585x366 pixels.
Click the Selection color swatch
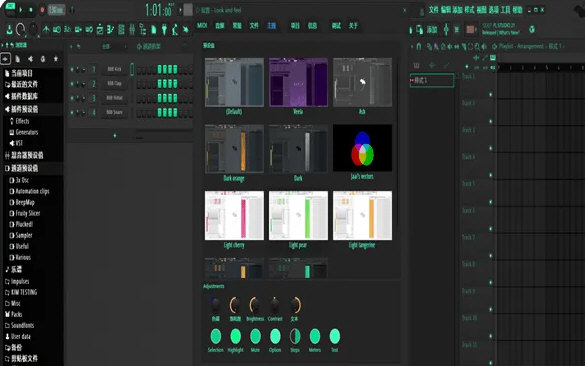(x=216, y=336)
